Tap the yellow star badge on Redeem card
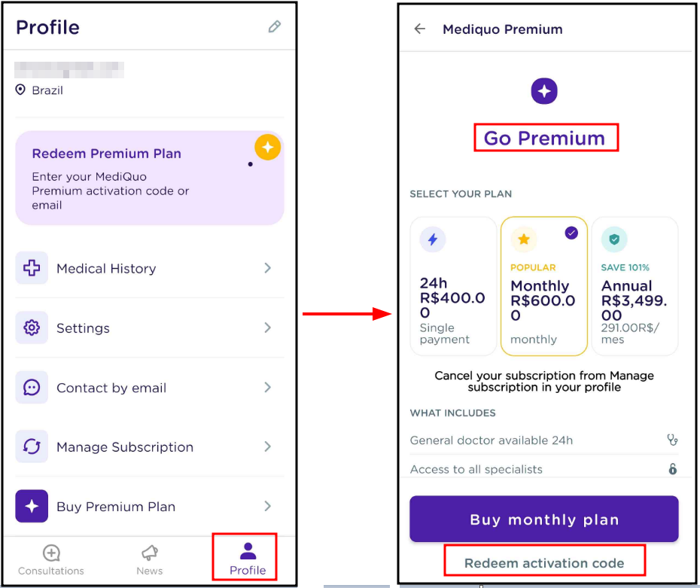 pyautogui.click(x=267, y=148)
